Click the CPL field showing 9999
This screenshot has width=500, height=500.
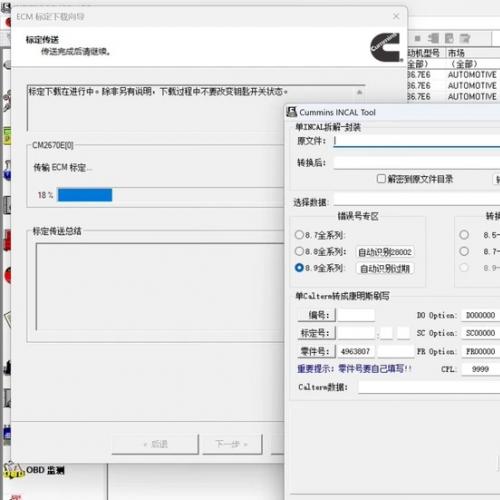click(481, 369)
